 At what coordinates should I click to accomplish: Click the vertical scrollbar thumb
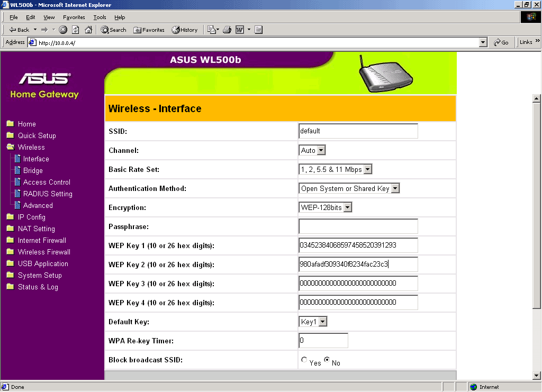[536, 206]
